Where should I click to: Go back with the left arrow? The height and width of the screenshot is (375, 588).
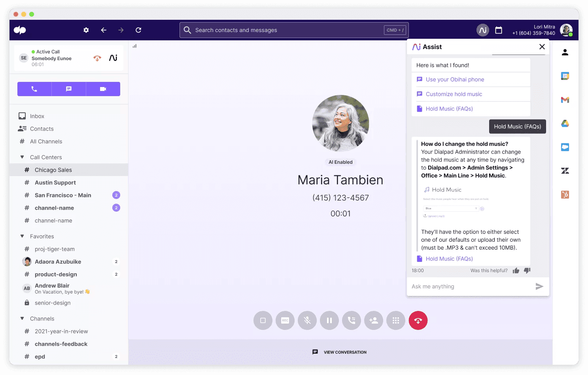(x=104, y=30)
